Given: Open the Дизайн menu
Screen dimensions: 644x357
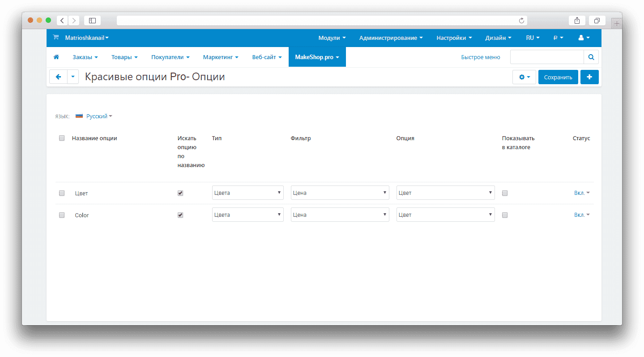Looking at the screenshot, I should tap(498, 38).
